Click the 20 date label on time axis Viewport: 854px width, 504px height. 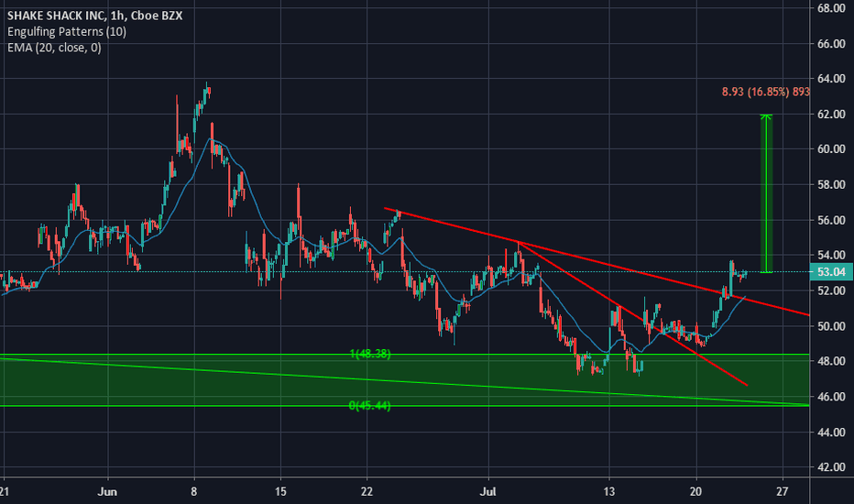point(695,491)
